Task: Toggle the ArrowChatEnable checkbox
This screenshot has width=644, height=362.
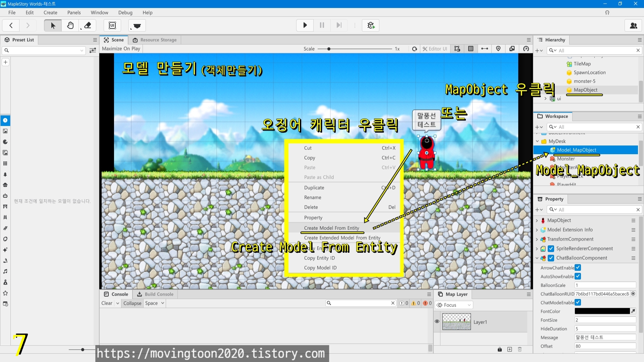Action: tap(578, 268)
